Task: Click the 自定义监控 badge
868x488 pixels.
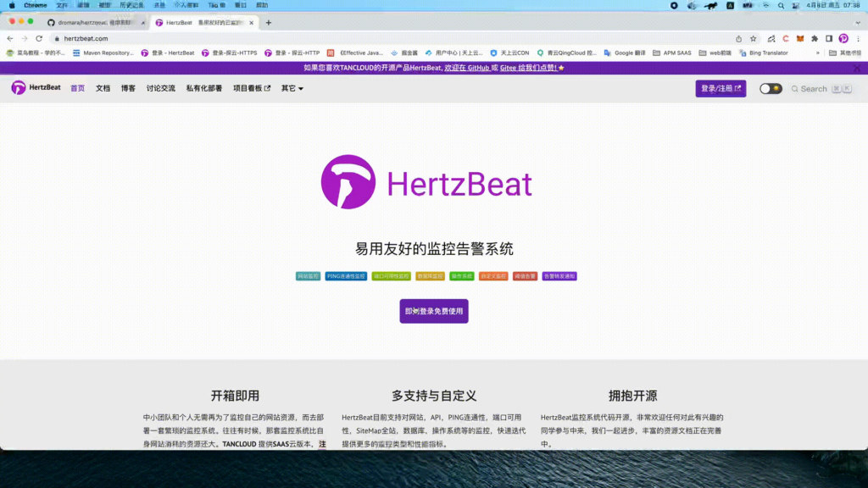Action: pyautogui.click(x=493, y=276)
